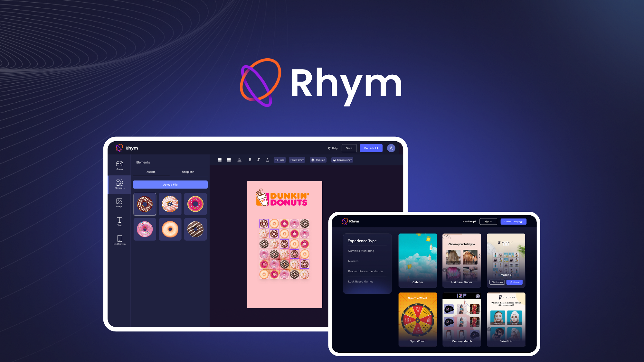The width and height of the screenshot is (644, 362).
Task: Expand the Font Family dropdown
Action: point(297,160)
